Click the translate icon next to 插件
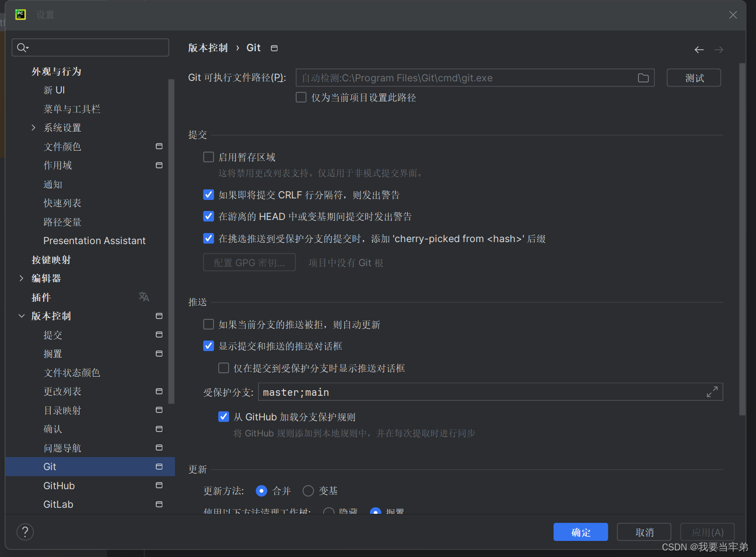756x557 pixels. (144, 297)
